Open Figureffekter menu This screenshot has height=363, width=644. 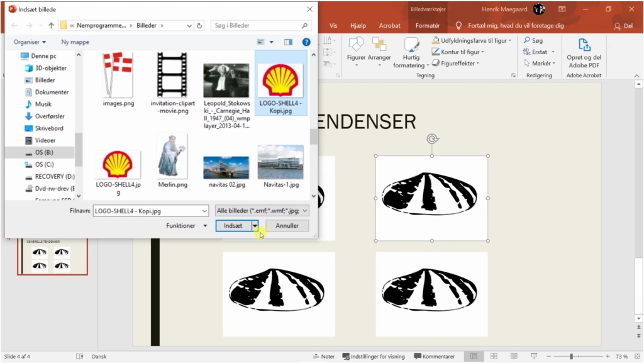(455, 64)
